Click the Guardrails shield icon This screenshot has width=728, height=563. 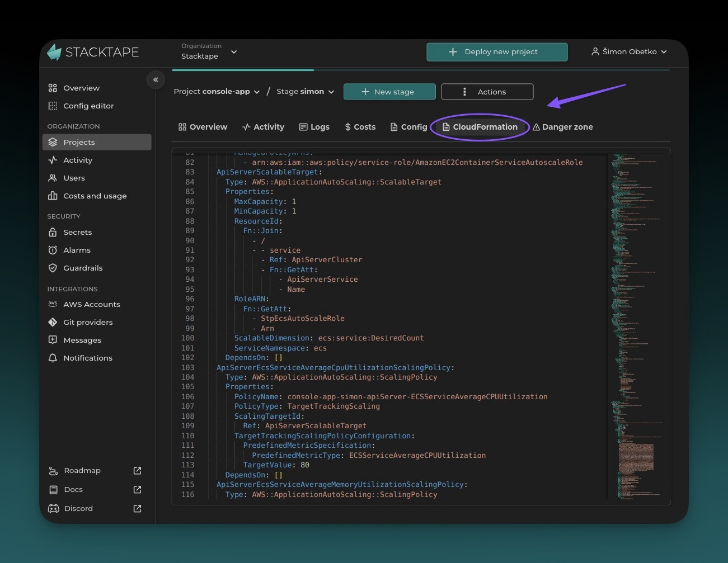(53, 268)
